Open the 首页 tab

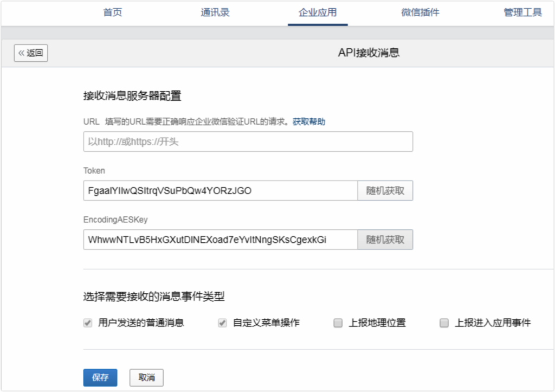113,12
